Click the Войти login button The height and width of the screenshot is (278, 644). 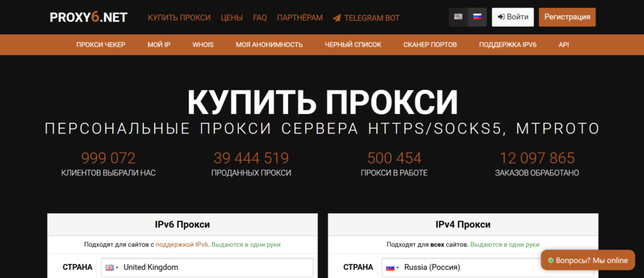pyautogui.click(x=513, y=17)
